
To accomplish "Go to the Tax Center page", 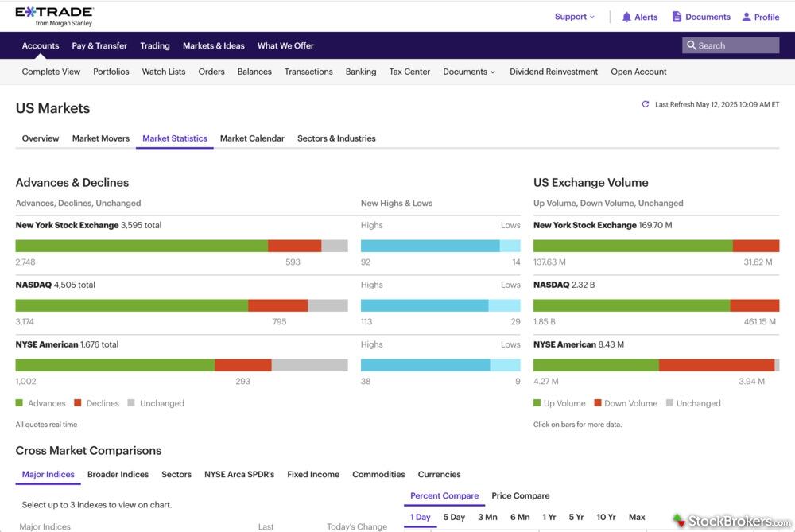I will pyautogui.click(x=409, y=72).
